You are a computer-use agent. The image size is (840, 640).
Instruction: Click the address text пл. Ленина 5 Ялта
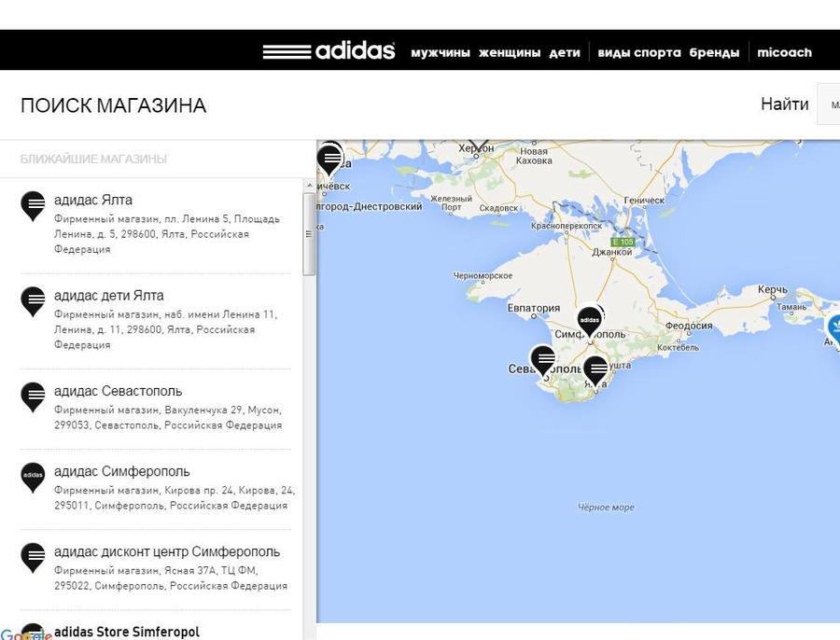click(167, 234)
